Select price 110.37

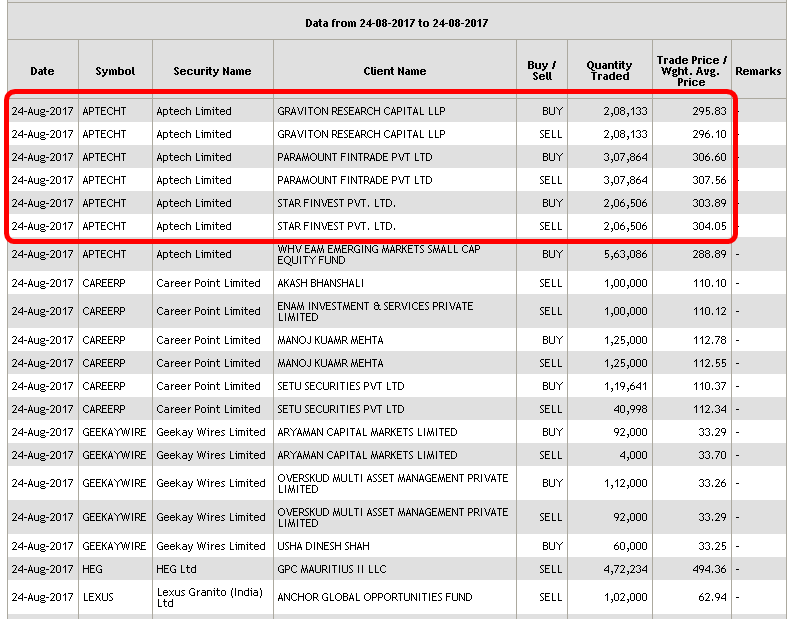[x=709, y=386]
